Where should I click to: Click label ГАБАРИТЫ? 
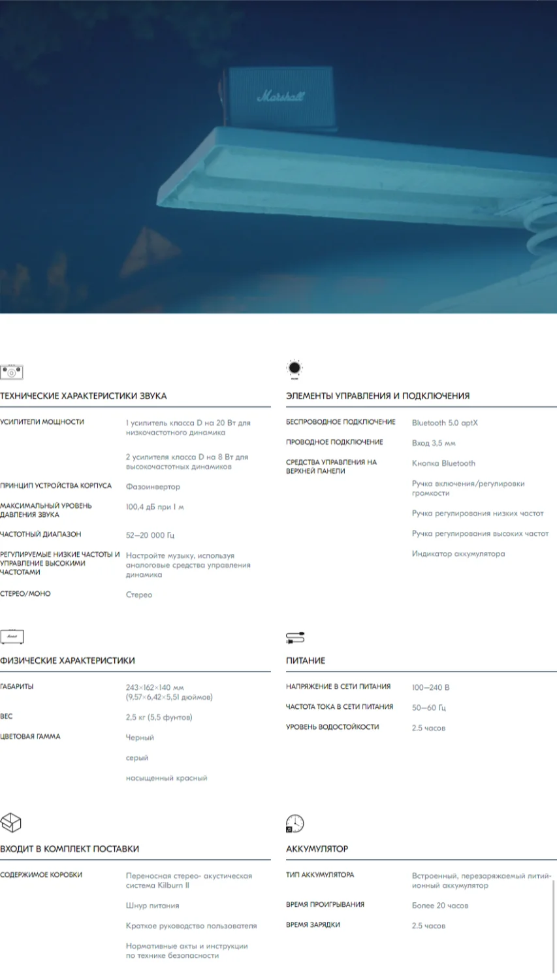pyautogui.click(x=17, y=687)
